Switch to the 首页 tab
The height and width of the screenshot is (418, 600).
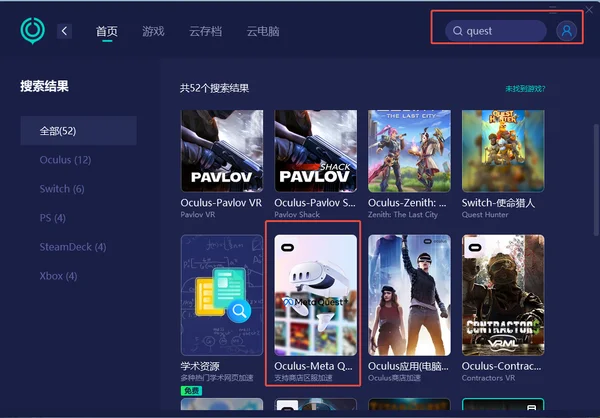pyautogui.click(x=107, y=31)
